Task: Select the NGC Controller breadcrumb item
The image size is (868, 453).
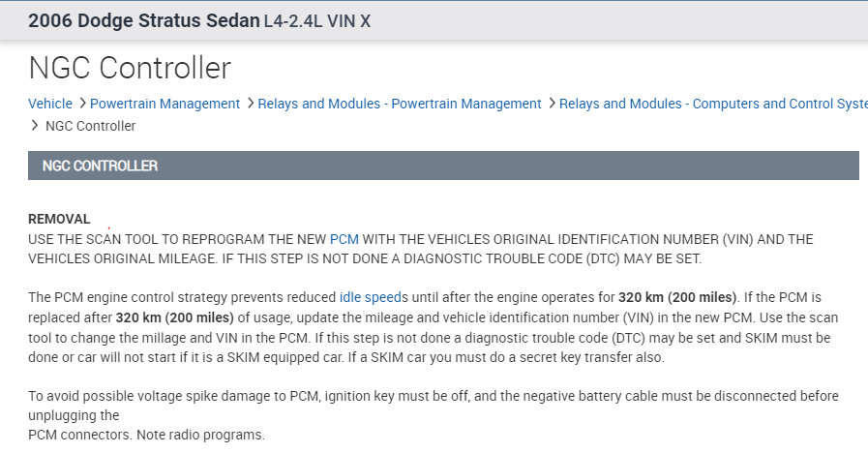Action: tap(91, 126)
